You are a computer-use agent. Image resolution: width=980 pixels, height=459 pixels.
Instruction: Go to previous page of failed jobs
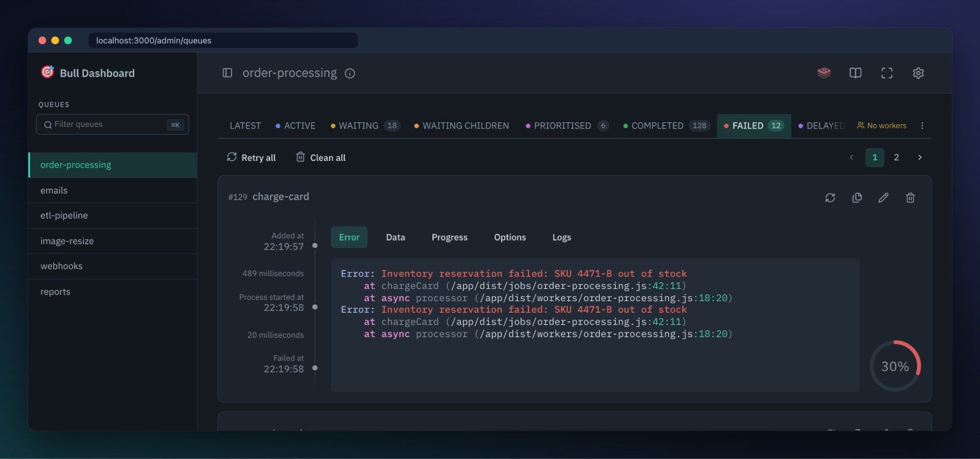click(x=851, y=157)
